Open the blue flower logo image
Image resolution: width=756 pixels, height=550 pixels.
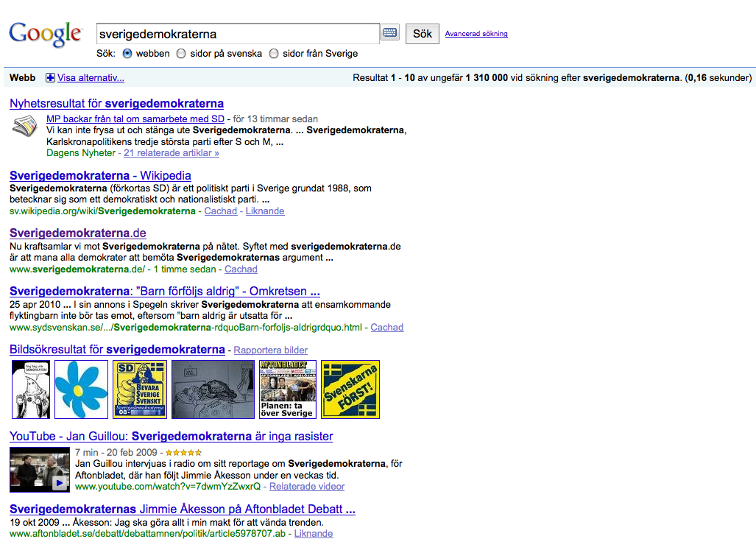coord(81,389)
